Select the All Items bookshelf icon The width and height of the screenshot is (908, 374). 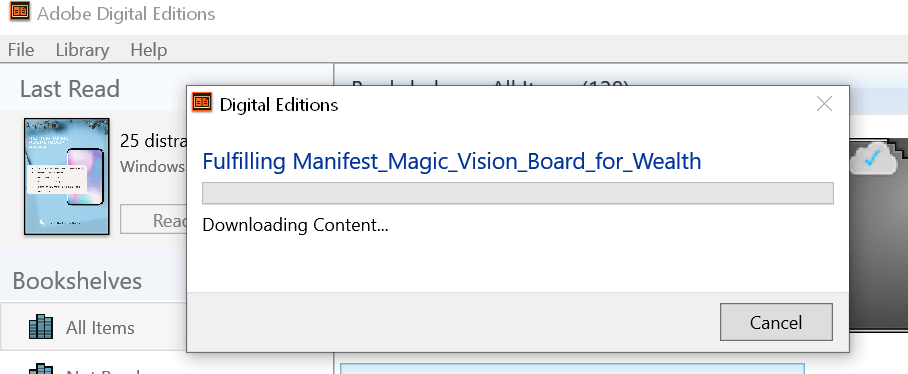pos(41,327)
